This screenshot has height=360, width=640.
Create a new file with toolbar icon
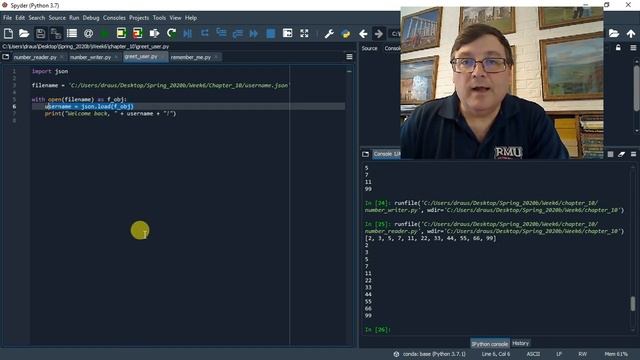click(8, 33)
